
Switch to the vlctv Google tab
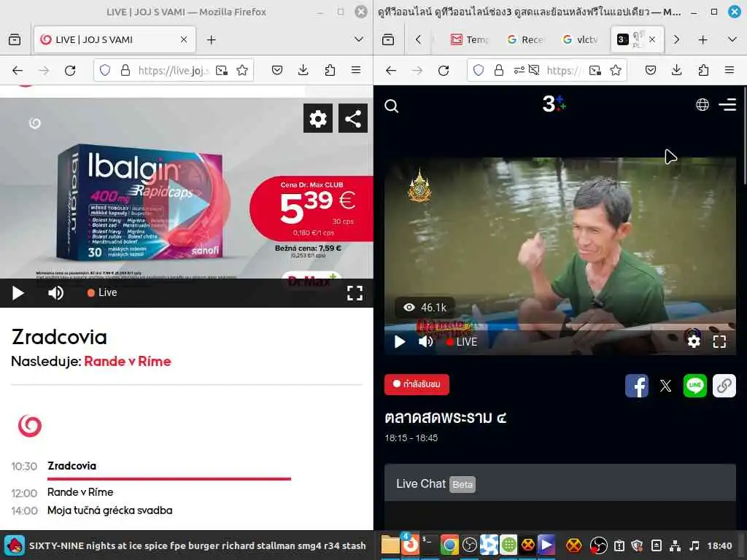580,40
